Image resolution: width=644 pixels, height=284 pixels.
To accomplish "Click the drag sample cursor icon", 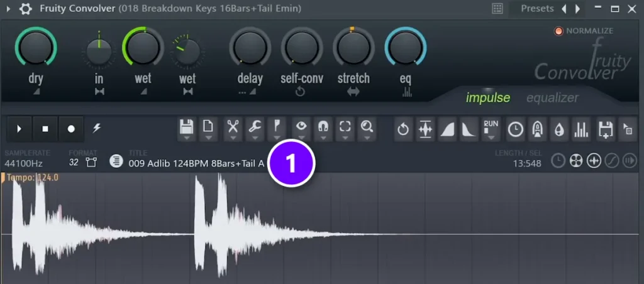I will (627, 129).
